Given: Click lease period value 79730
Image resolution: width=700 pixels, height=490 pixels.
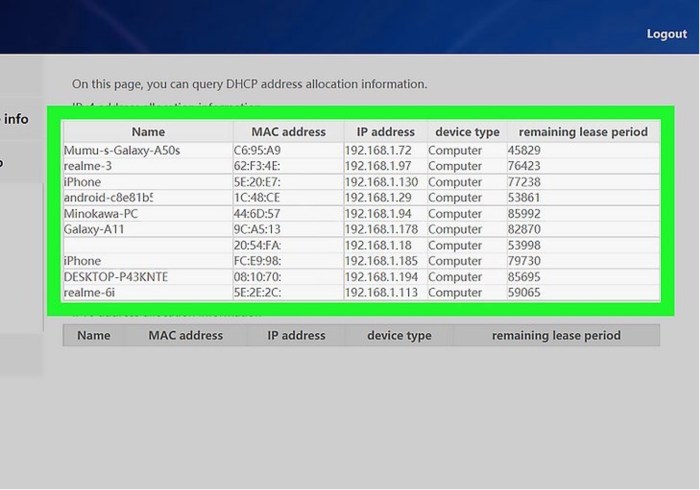Looking at the screenshot, I should click(524, 261).
